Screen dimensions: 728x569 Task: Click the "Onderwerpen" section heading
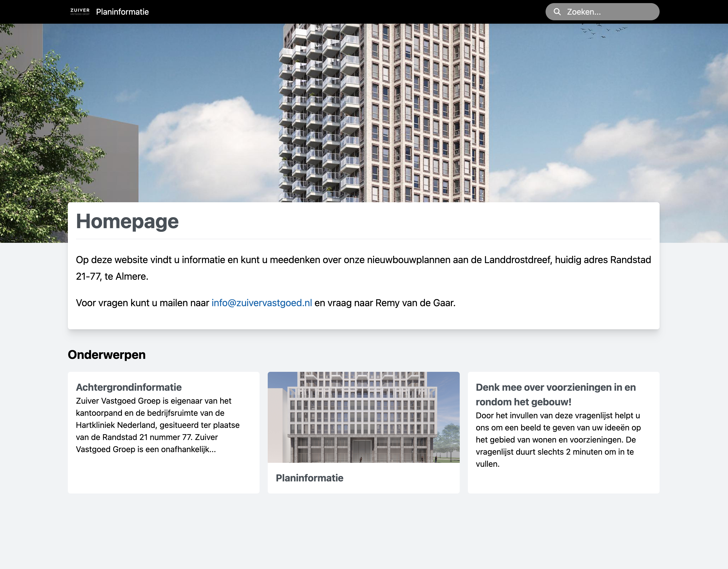(x=107, y=355)
